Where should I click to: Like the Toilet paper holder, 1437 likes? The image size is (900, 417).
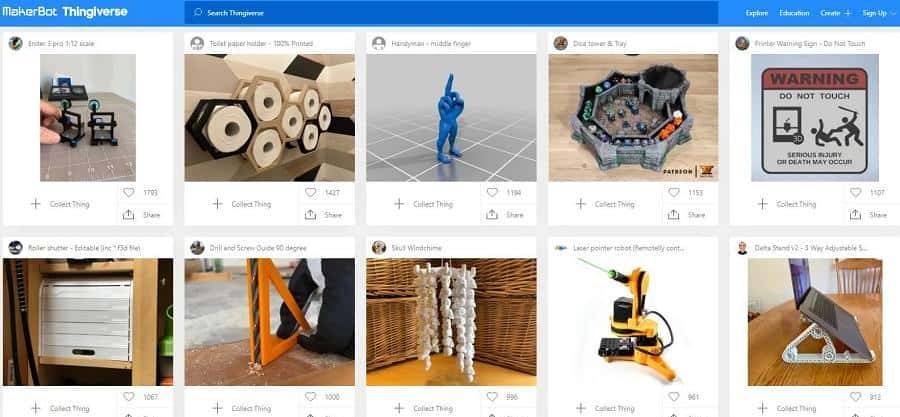click(311, 193)
